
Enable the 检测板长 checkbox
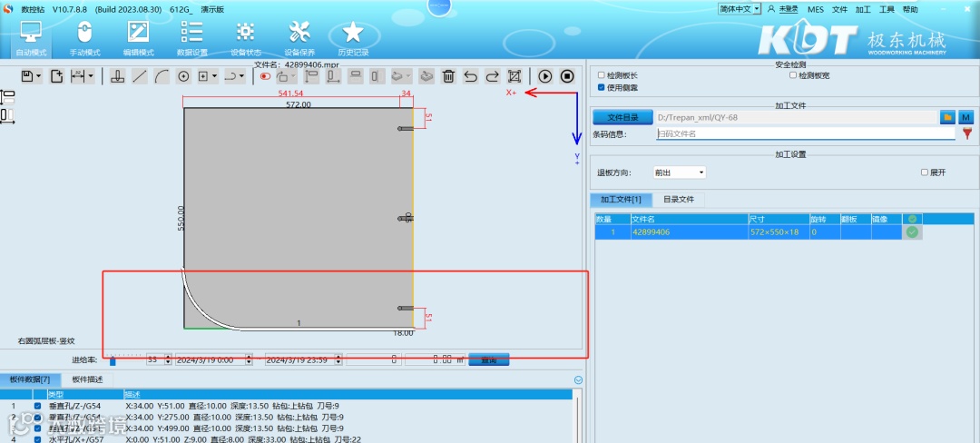[x=602, y=75]
